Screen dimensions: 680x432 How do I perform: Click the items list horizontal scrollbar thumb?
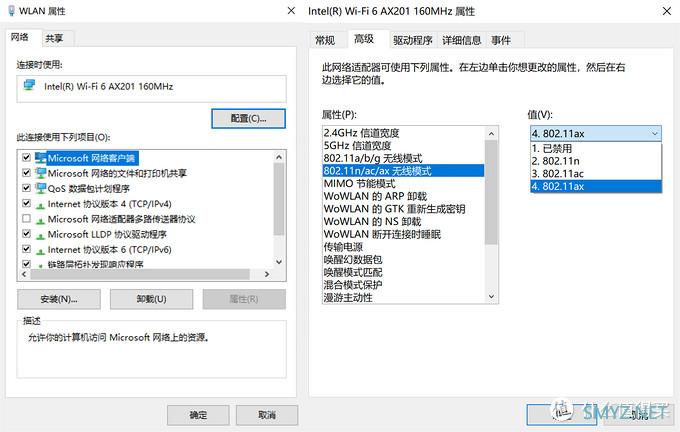click(140, 274)
